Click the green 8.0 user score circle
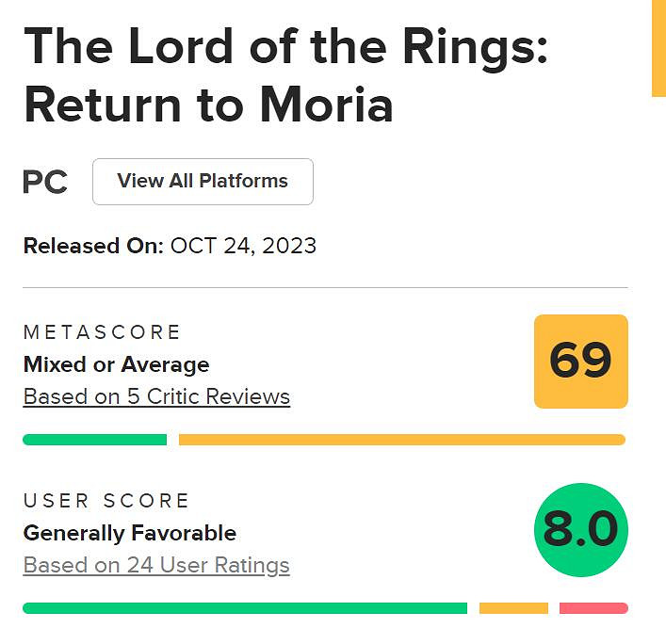Viewport: 666px width, 644px height. [580, 530]
